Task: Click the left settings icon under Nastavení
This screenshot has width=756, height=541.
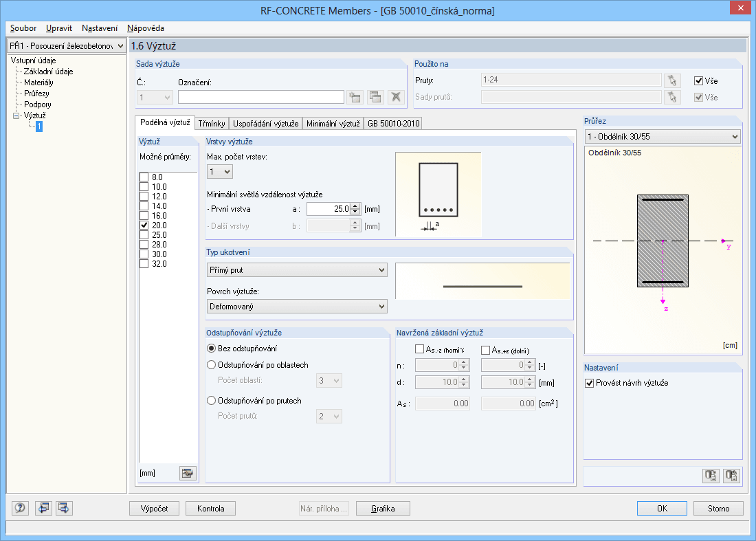Action: (711, 476)
